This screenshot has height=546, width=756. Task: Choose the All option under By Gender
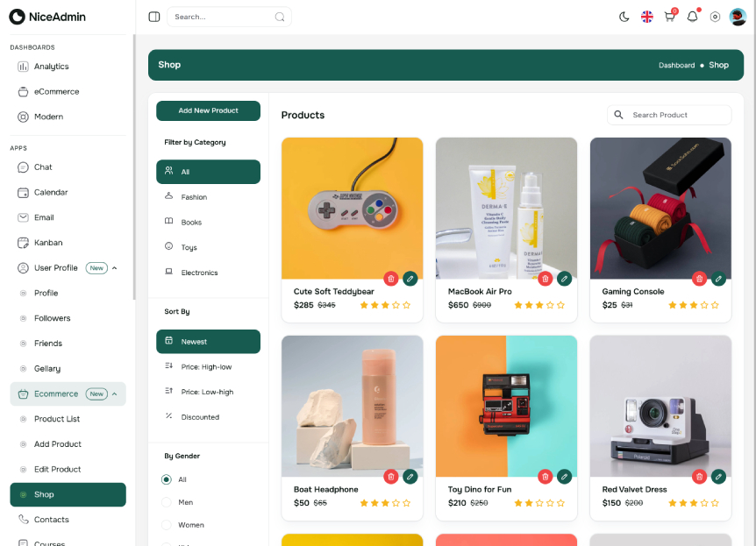coord(167,479)
